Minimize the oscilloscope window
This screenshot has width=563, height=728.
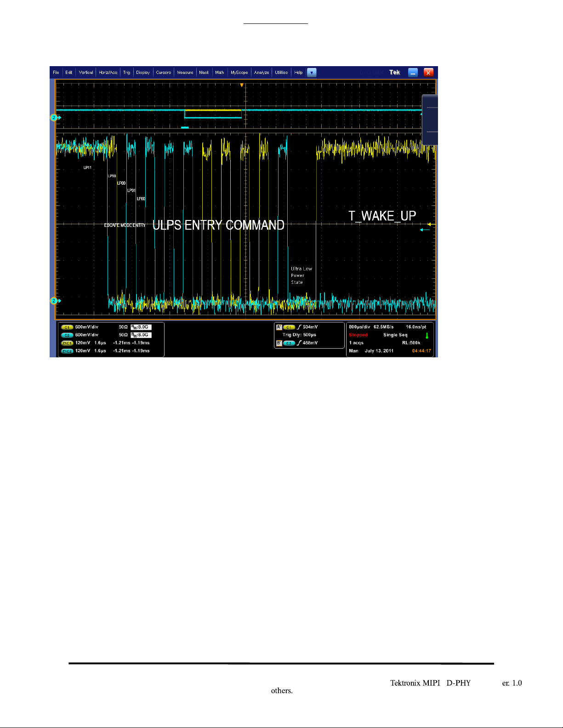(413, 73)
